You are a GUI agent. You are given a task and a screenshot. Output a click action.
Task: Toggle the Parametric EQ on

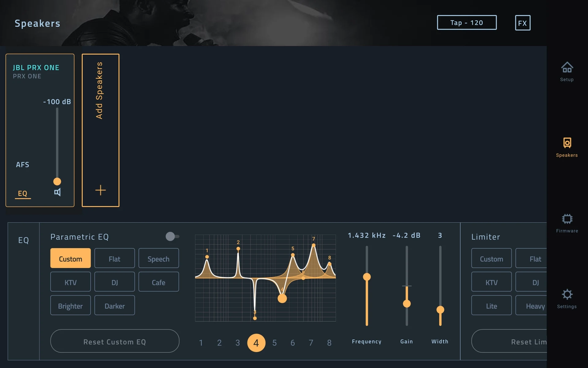tap(172, 236)
